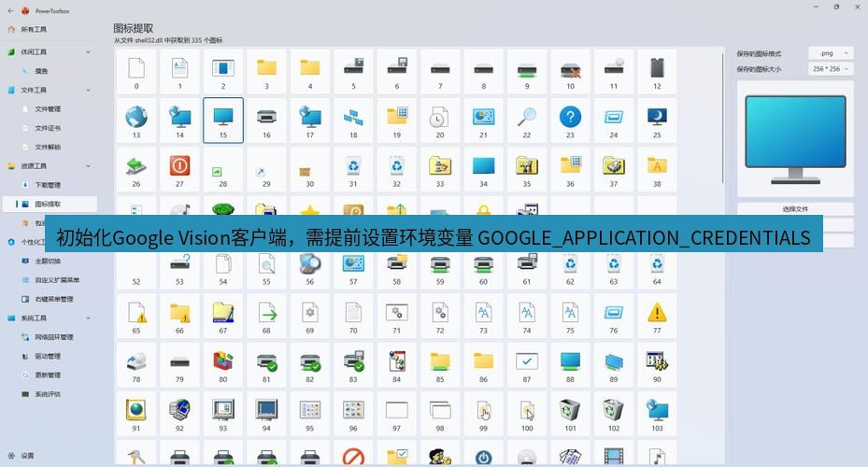This screenshot has height=467, width=868.
Task: Open the 256 * 256 icon size dropdown
Action: coord(831,68)
